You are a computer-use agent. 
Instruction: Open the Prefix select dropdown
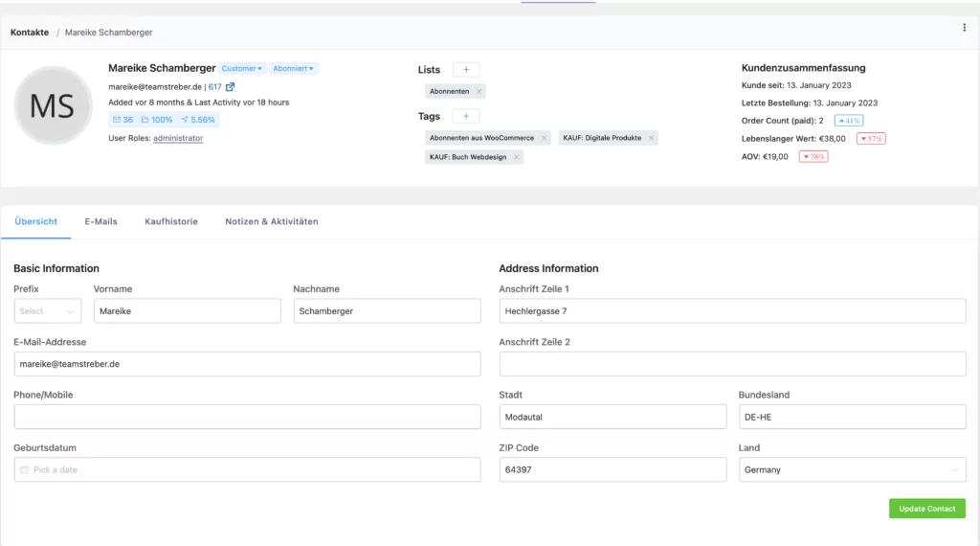48,311
